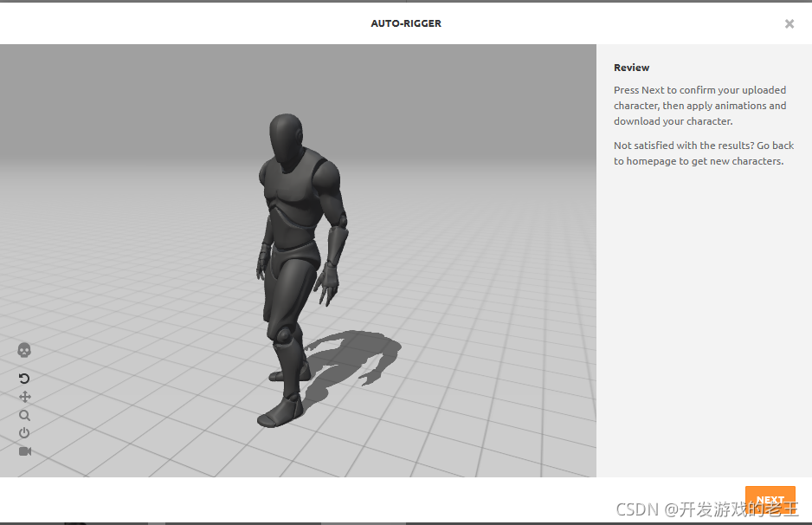Click the Review heading in side panel

(631, 68)
